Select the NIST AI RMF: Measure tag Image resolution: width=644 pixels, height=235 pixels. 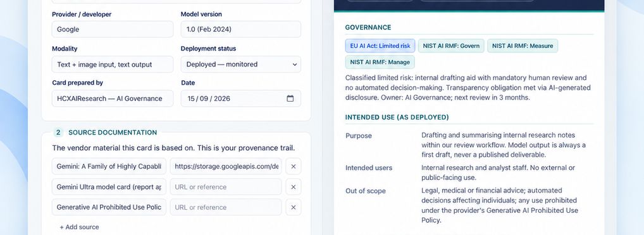pos(523,46)
